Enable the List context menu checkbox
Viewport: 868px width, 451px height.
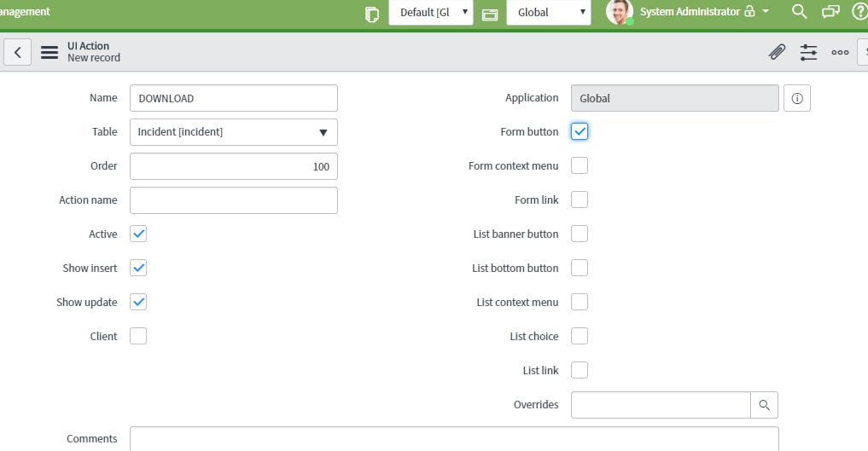click(580, 303)
